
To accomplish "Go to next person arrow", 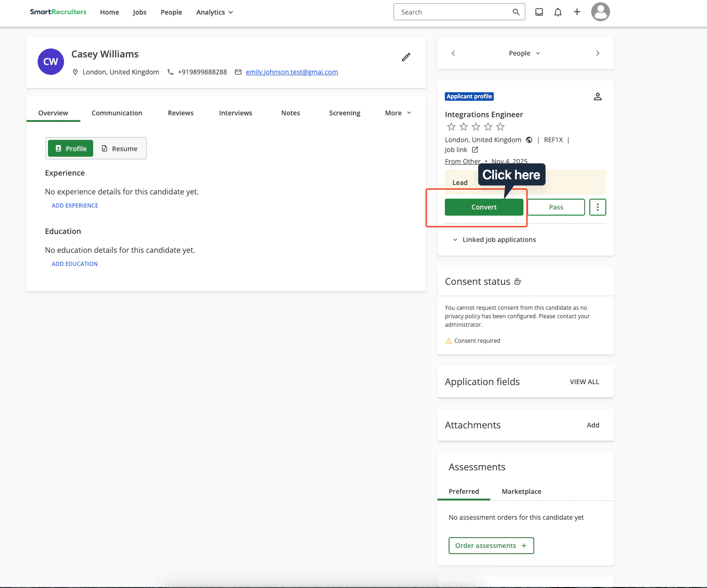I will pos(598,53).
